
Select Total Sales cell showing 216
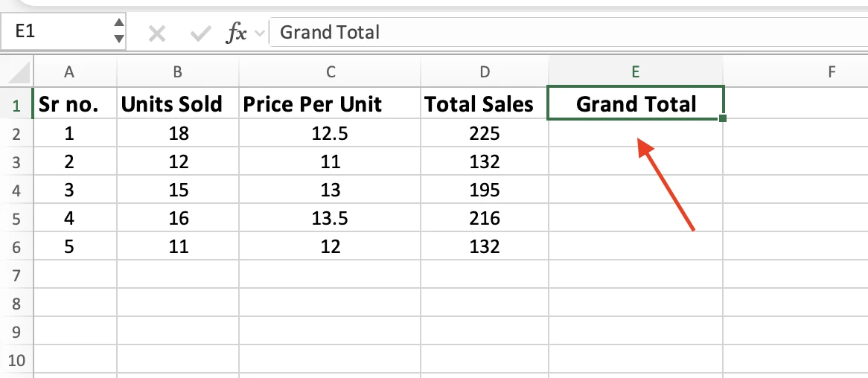(x=485, y=218)
